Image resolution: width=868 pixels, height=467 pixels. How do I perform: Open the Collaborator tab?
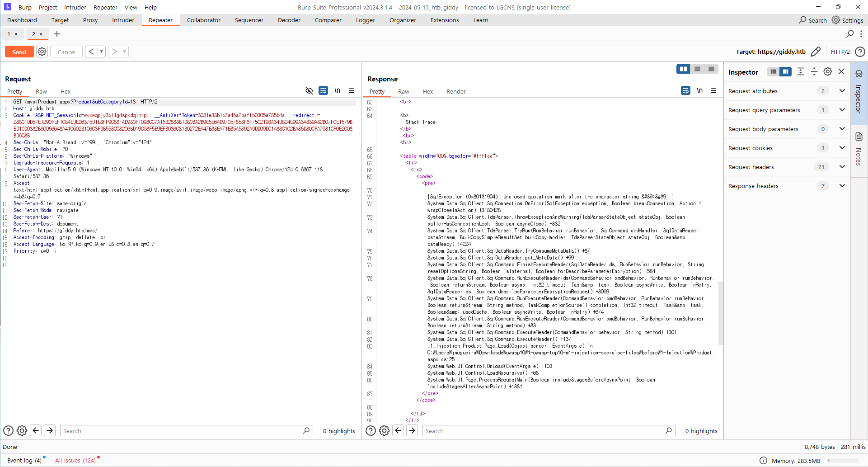click(x=204, y=20)
